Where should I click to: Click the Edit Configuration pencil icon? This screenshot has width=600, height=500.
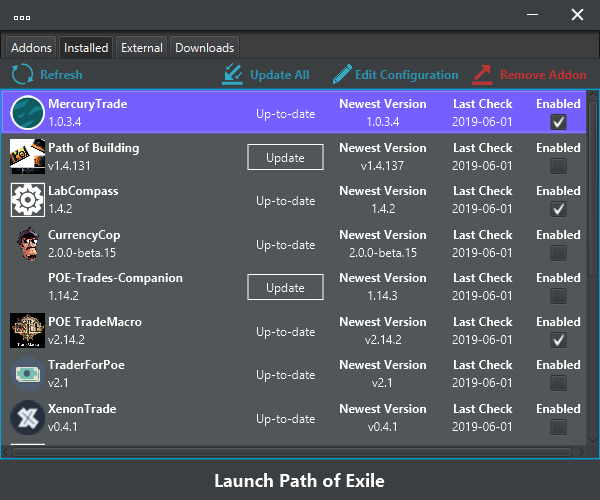342,74
